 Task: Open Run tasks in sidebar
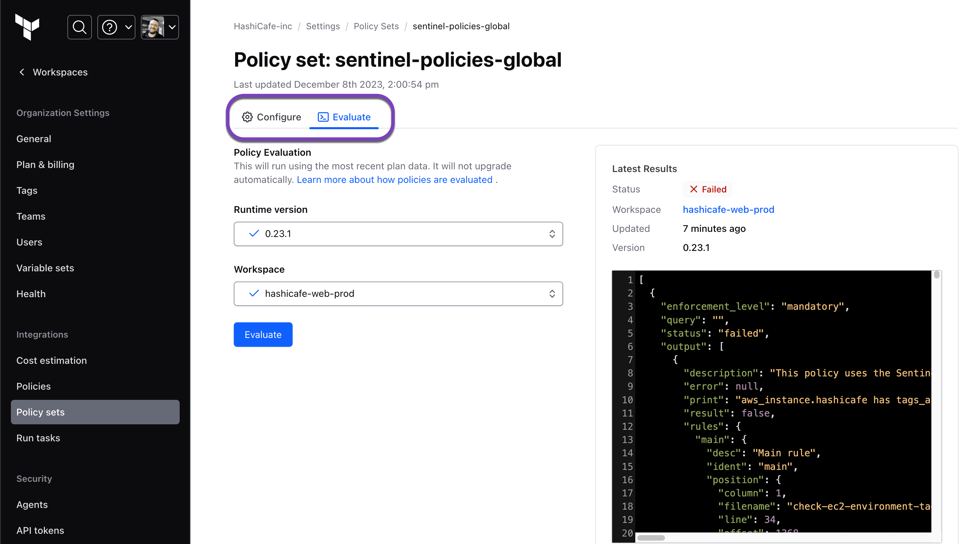(38, 438)
